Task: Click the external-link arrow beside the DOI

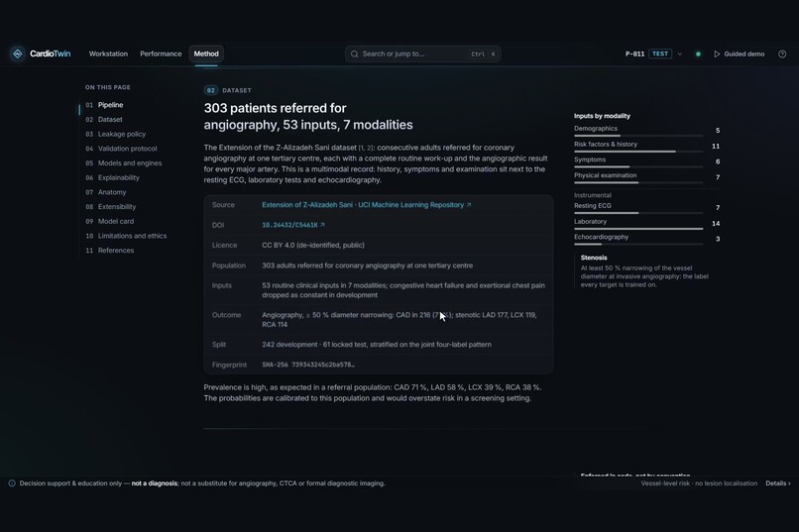Action: (322, 225)
